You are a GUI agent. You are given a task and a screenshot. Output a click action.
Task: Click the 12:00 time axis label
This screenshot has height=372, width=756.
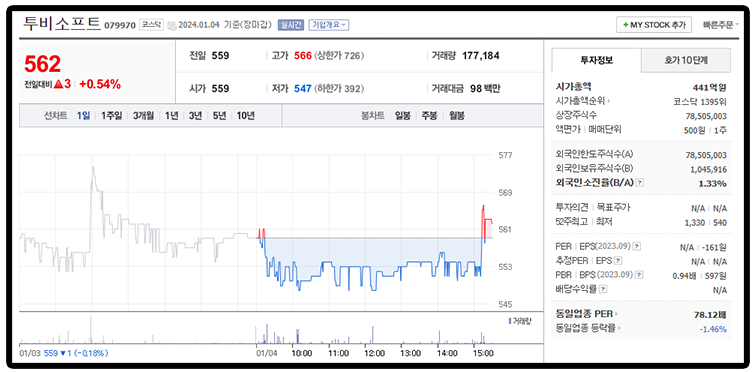(x=374, y=353)
